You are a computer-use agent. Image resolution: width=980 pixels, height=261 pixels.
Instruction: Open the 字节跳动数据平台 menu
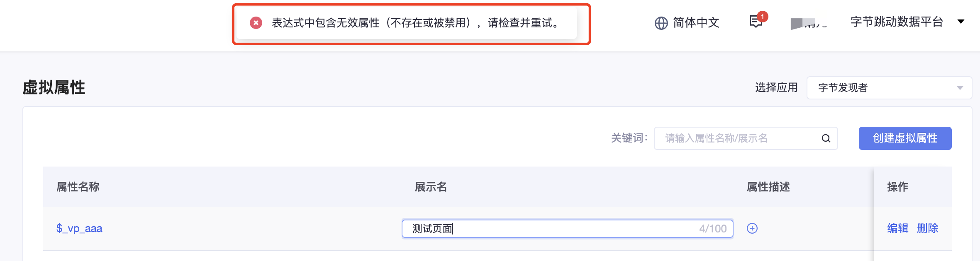pos(897,22)
